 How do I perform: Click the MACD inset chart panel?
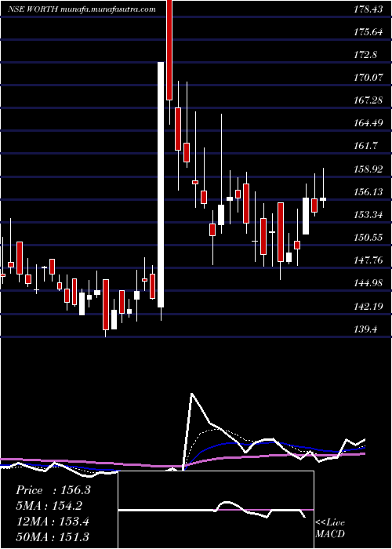(216, 510)
